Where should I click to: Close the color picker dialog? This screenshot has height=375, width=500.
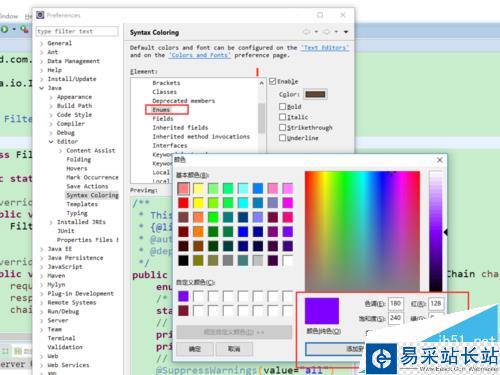point(440,160)
